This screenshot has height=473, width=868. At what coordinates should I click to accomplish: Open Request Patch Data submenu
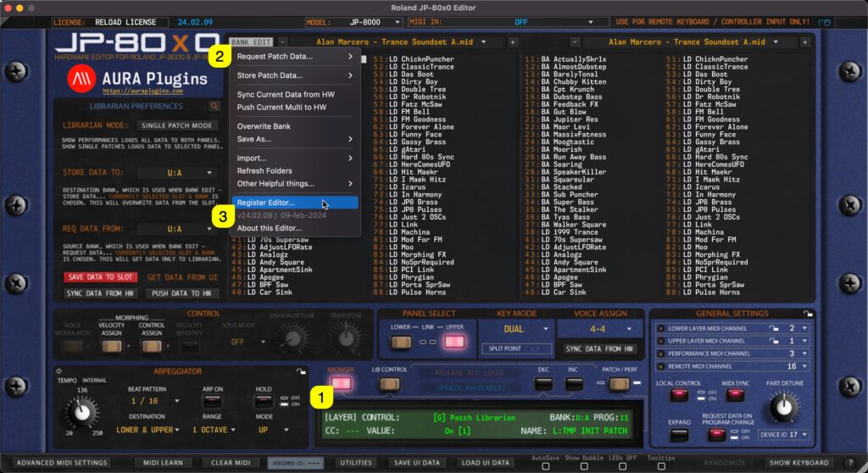(x=294, y=57)
